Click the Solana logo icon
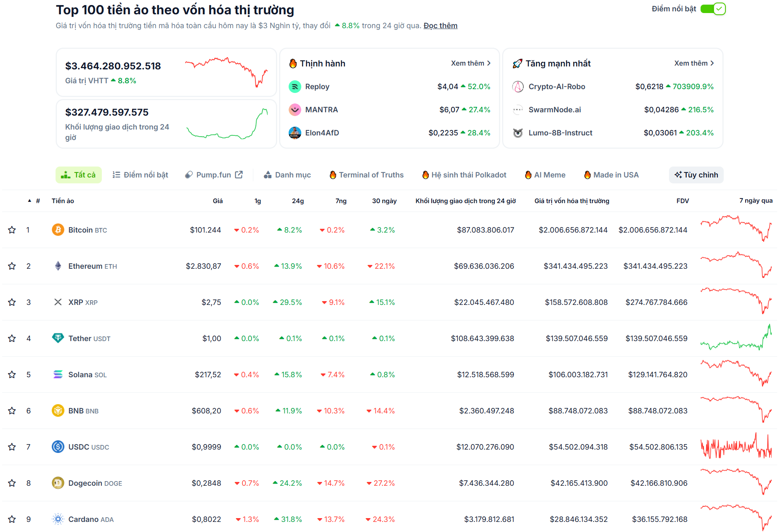 point(58,375)
